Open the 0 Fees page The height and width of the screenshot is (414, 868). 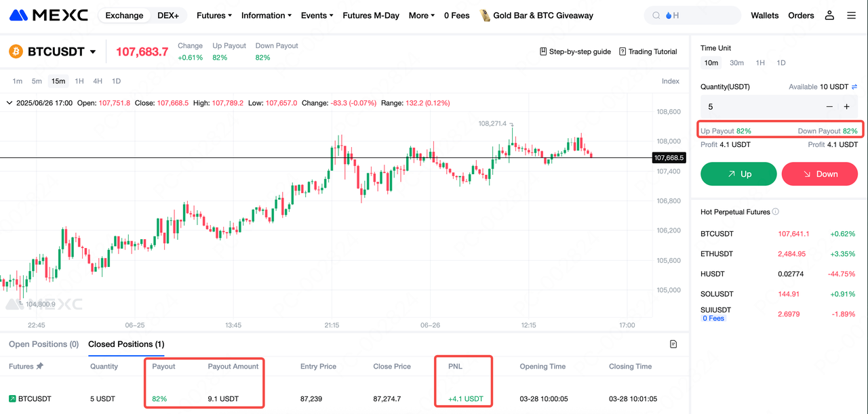[457, 16]
